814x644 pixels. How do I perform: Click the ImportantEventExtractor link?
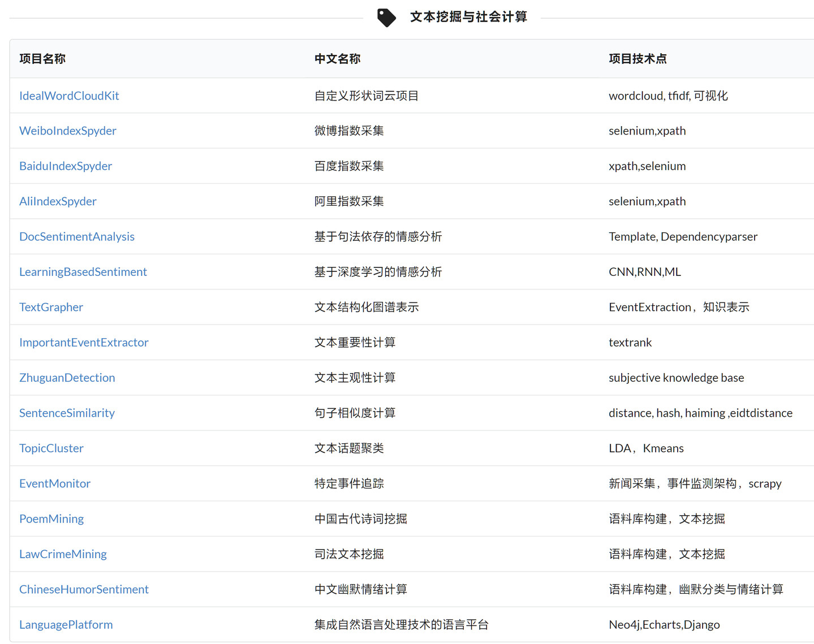[x=84, y=343]
